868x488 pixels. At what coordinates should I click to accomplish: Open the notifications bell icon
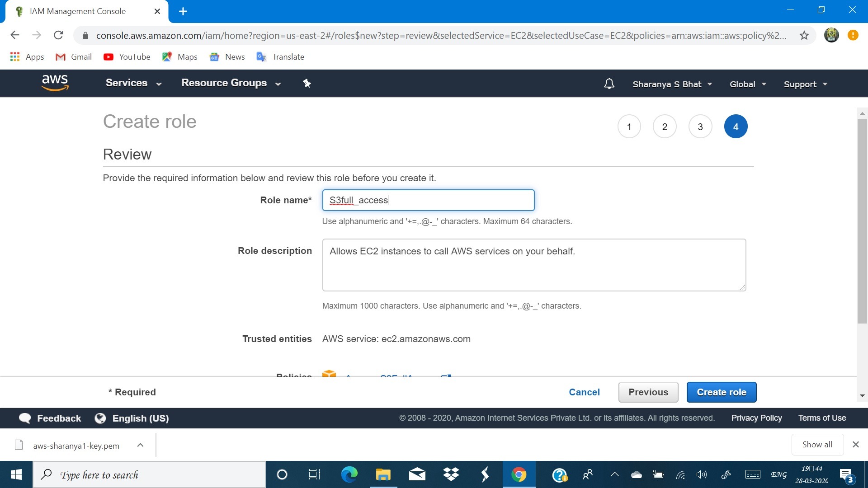pyautogui.click(x=609, y=84)
